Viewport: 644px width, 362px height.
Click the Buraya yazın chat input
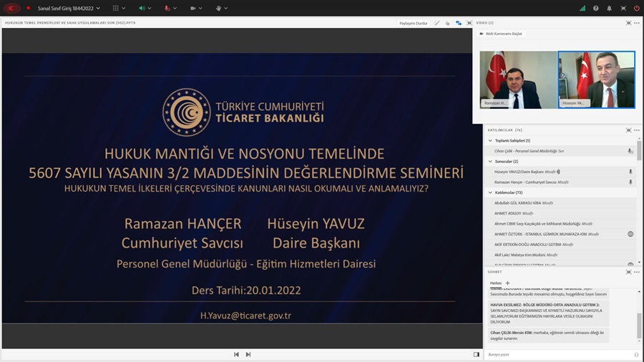(560, 355)
